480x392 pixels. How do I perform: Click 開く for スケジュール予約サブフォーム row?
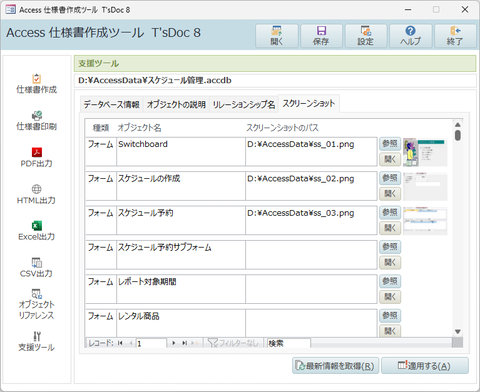click(390, 263)
